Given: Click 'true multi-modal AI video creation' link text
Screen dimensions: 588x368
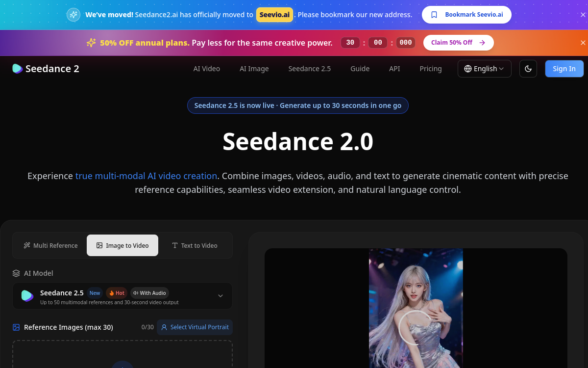Looking at the screenshot, I should 146,176.
